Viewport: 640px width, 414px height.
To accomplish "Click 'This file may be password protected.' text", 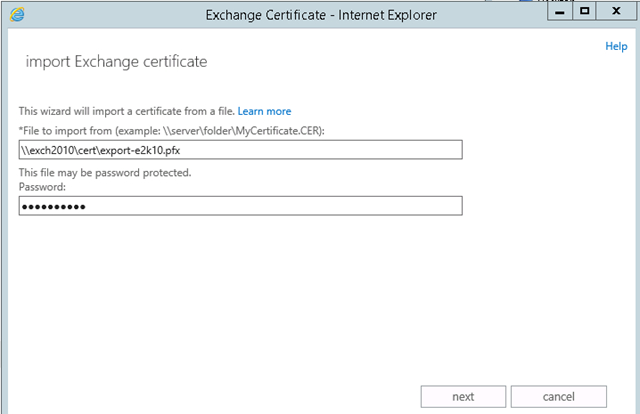I will pos(105,173).
